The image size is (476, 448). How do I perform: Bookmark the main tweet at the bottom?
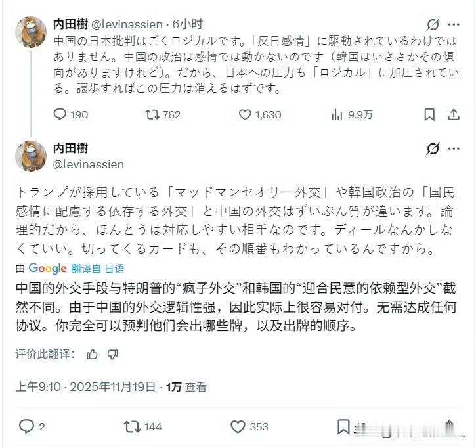coord(343,427)
